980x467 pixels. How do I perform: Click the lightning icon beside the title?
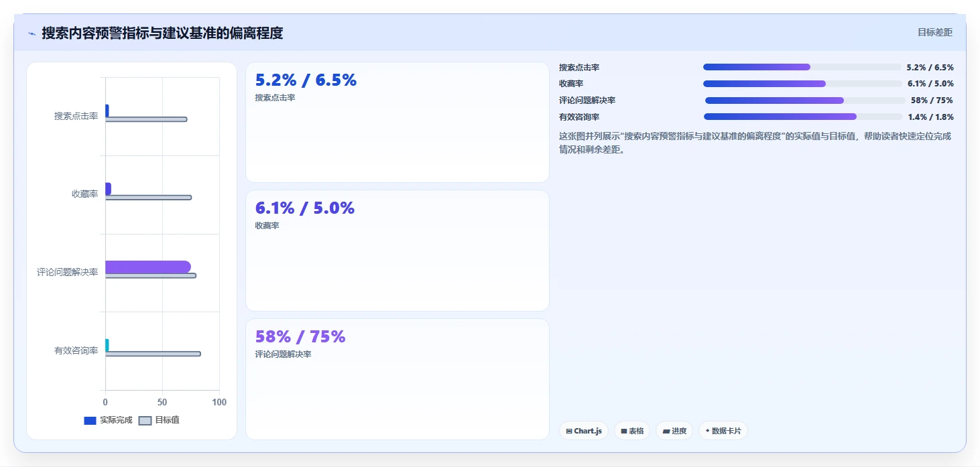32,33
